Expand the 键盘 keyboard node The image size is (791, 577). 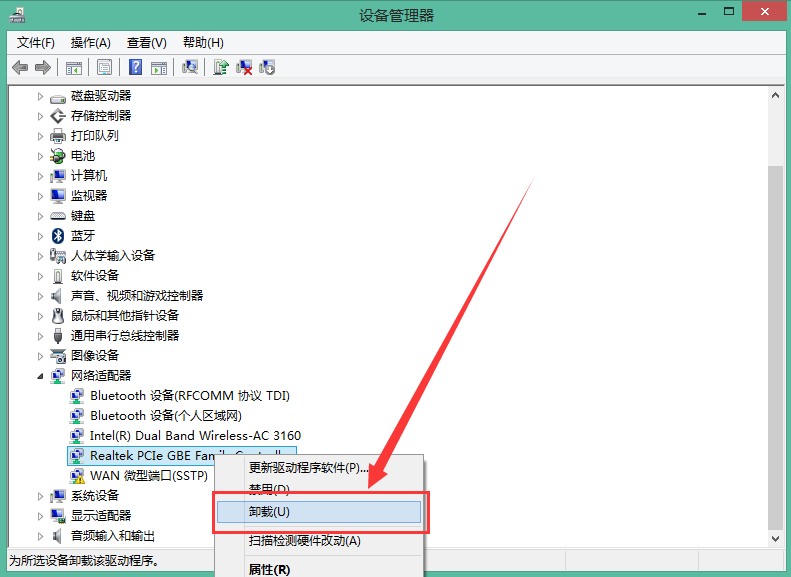click(x=41, y=216)
